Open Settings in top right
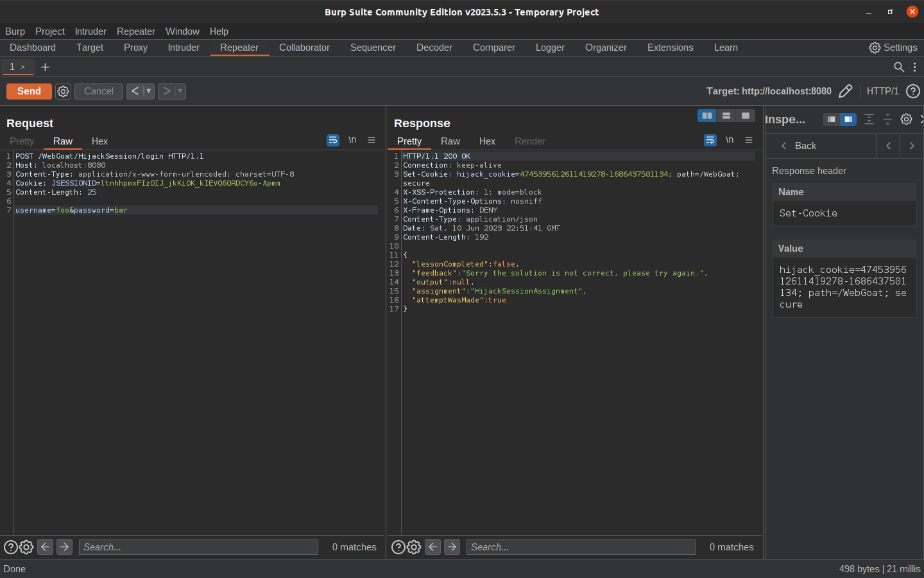This screenshot has width=924, height=578. [893, 48]
